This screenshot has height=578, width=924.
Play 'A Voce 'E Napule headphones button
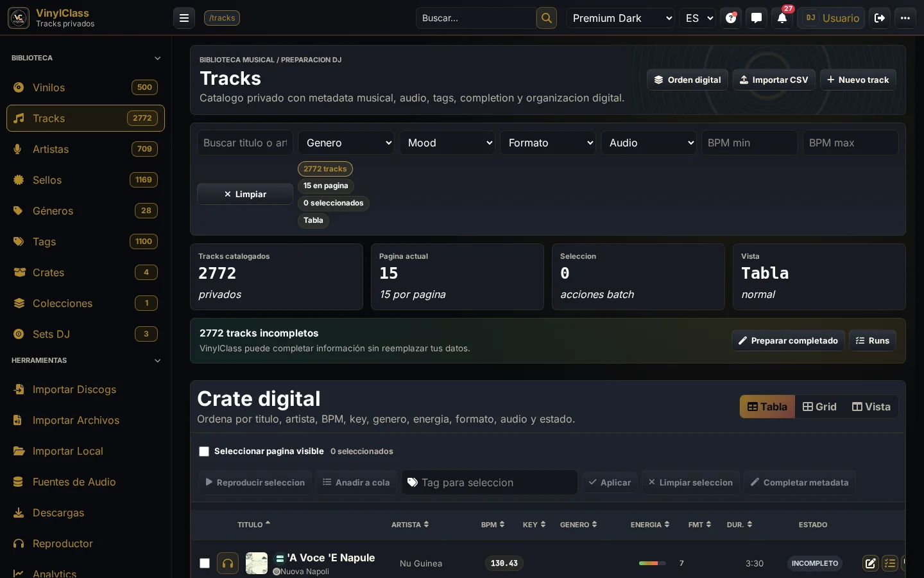[x=228, y=563]
